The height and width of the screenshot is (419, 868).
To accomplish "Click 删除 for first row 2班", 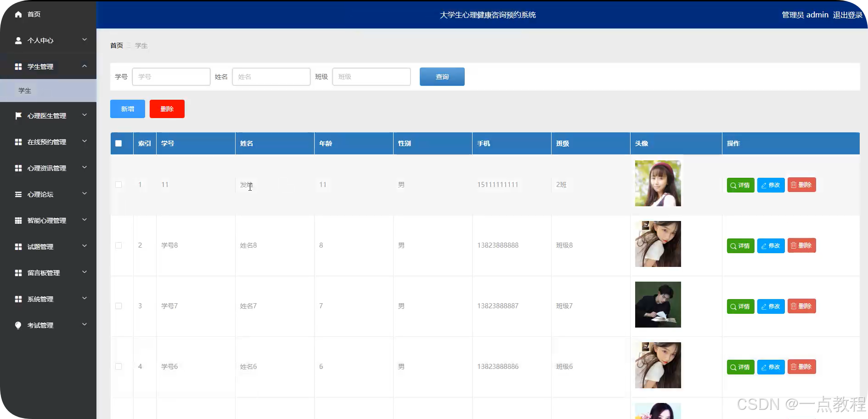I will 801,185.
